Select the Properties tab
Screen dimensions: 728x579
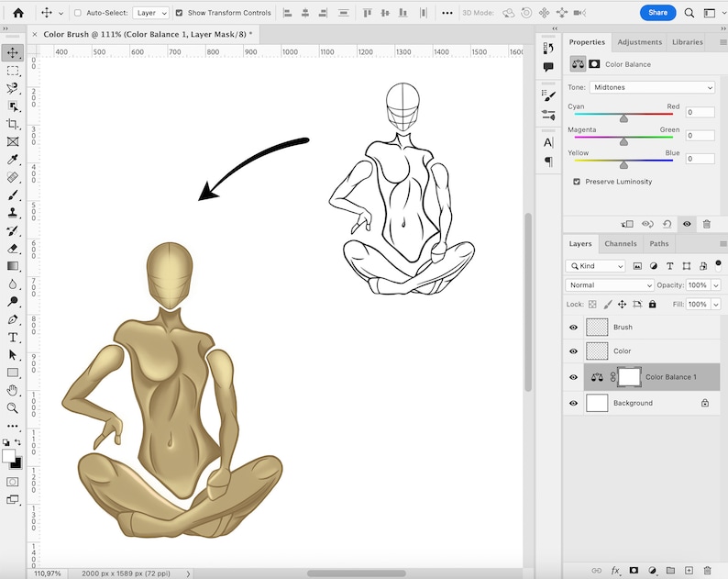587,42
